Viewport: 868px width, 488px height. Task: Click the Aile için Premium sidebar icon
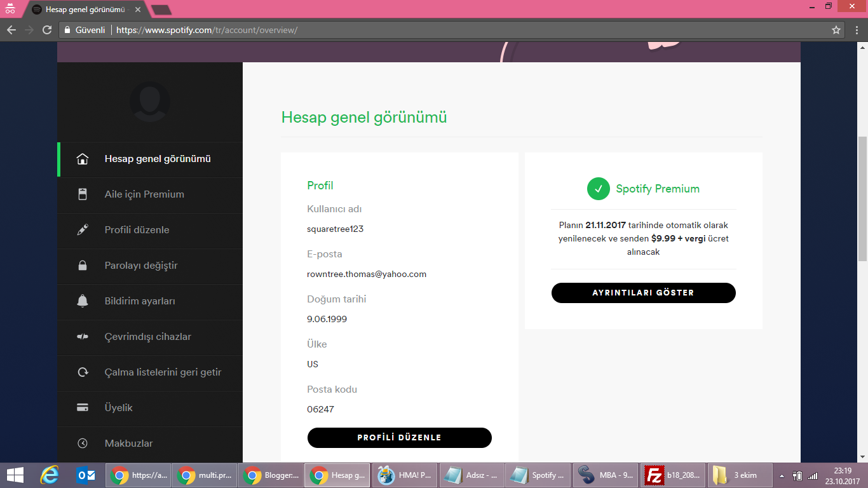(83, 194)
